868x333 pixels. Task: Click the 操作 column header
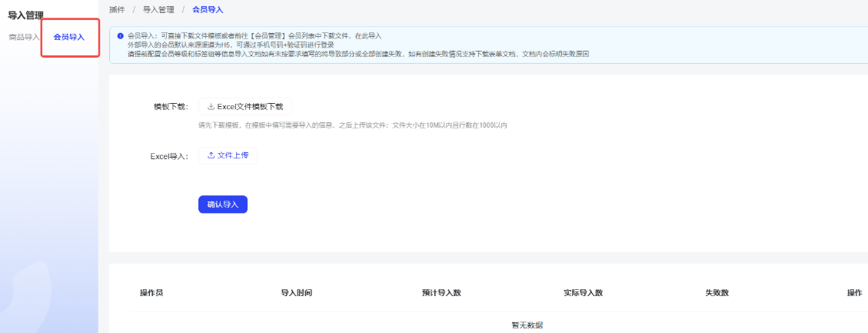854,293
